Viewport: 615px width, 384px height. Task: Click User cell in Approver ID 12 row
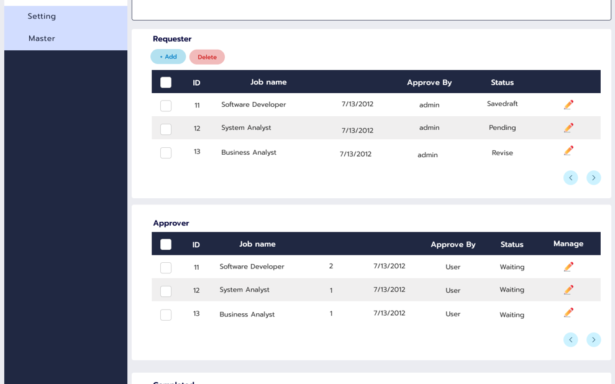pos(453,291)
